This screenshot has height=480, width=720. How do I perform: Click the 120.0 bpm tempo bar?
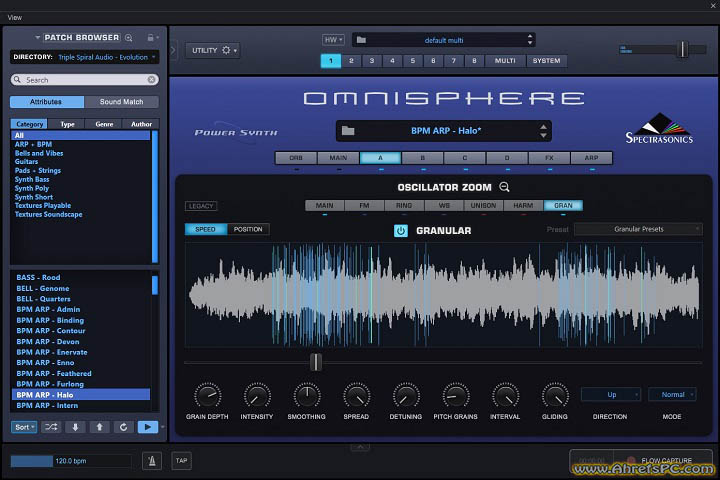coord(71,461)
